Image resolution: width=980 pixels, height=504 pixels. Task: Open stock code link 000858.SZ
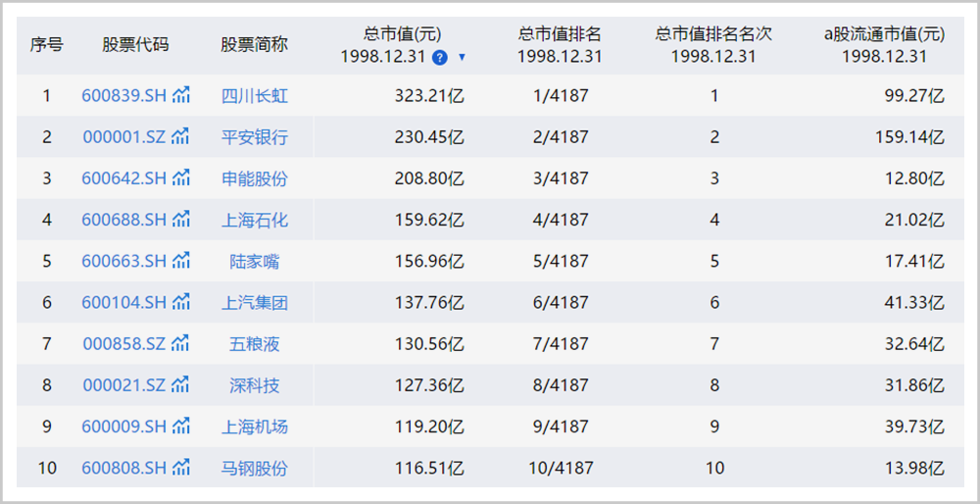[x=124, y=343]
